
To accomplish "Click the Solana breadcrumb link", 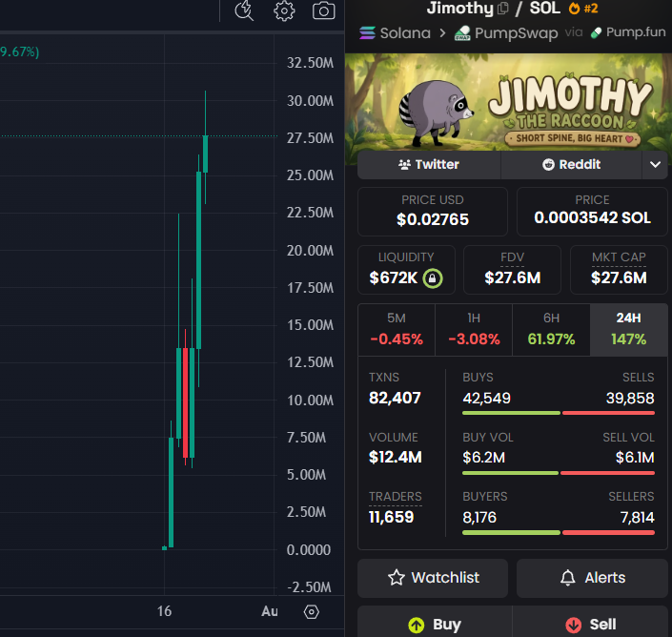I will tap(405, 33).
